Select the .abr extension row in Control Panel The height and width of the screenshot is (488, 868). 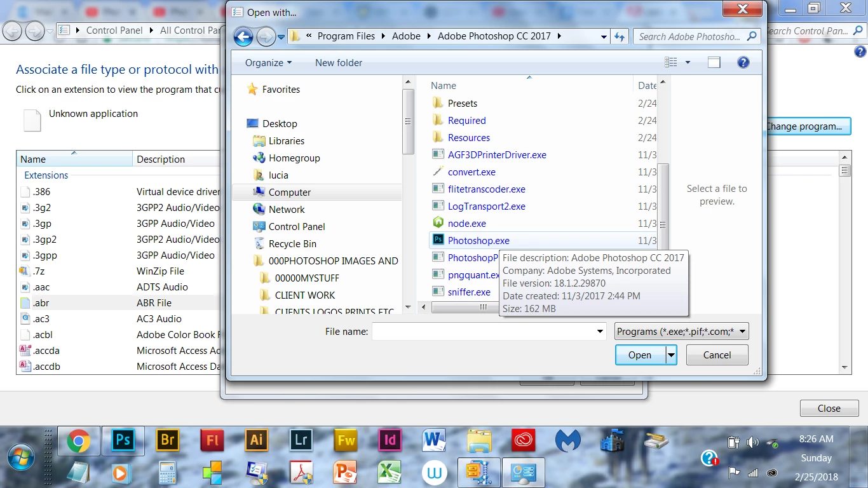(118, 303)
